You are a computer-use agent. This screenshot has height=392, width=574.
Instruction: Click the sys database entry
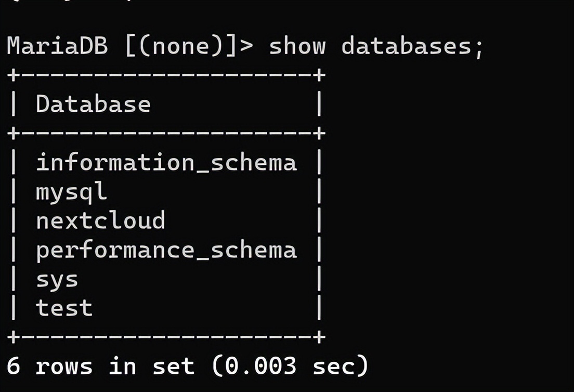point(57,280)
